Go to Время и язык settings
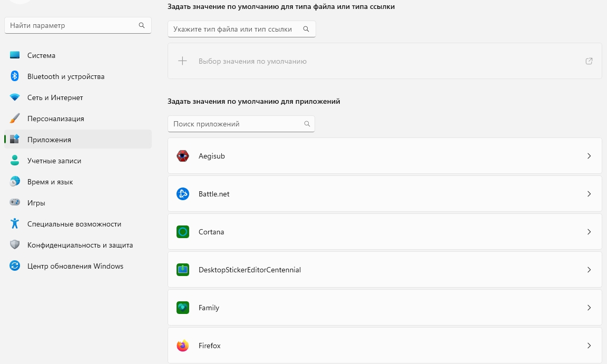607x364 pixels. 78,181
